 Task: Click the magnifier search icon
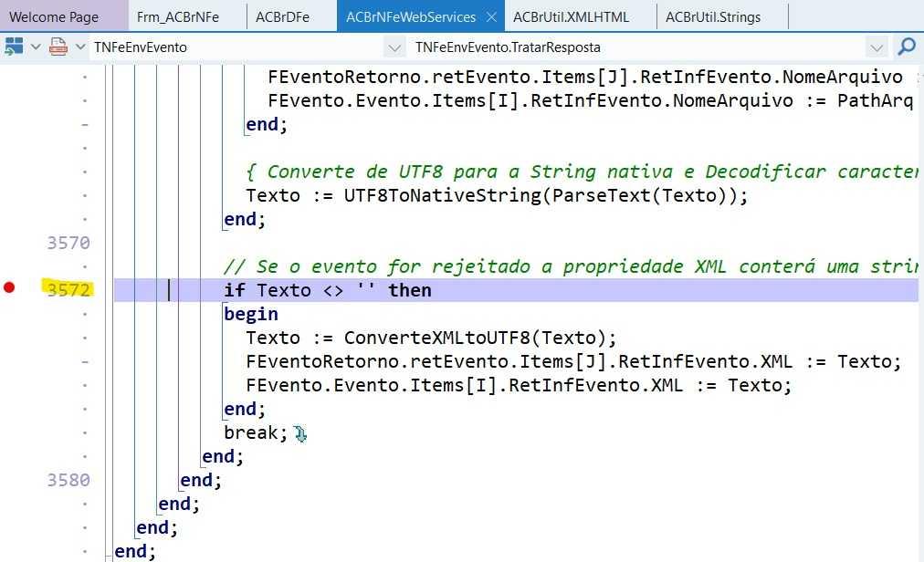click(907, 47)
